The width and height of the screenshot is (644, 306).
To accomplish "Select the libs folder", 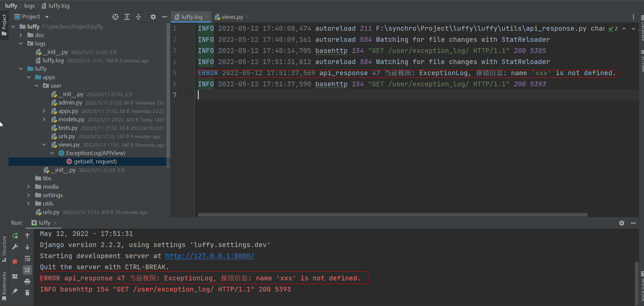I will pos(47,178).
